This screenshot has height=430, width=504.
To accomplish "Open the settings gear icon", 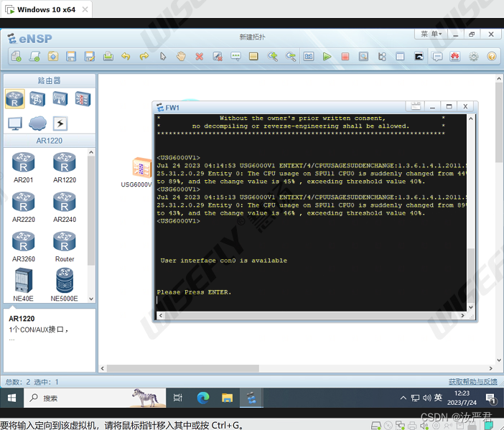I will coord(473,57).
